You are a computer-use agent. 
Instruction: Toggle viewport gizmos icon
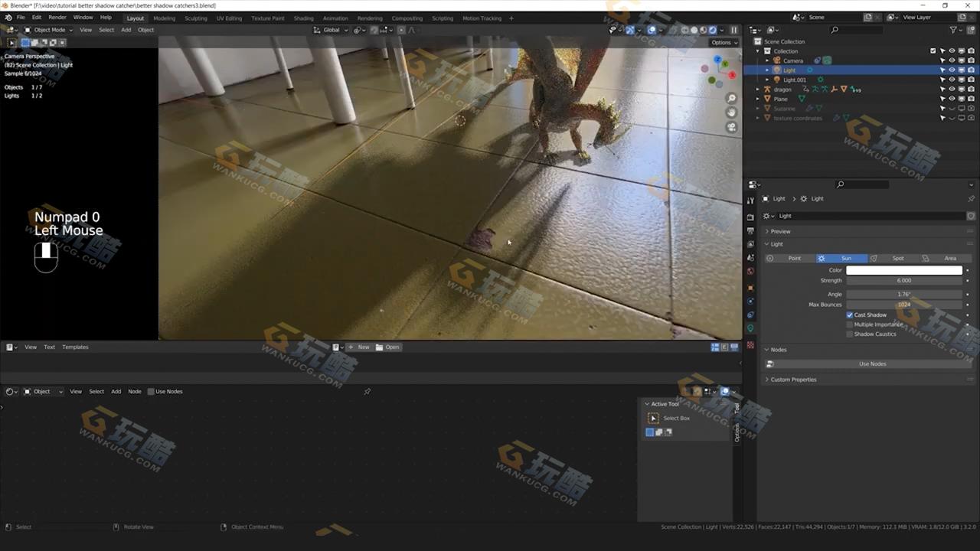629,30
